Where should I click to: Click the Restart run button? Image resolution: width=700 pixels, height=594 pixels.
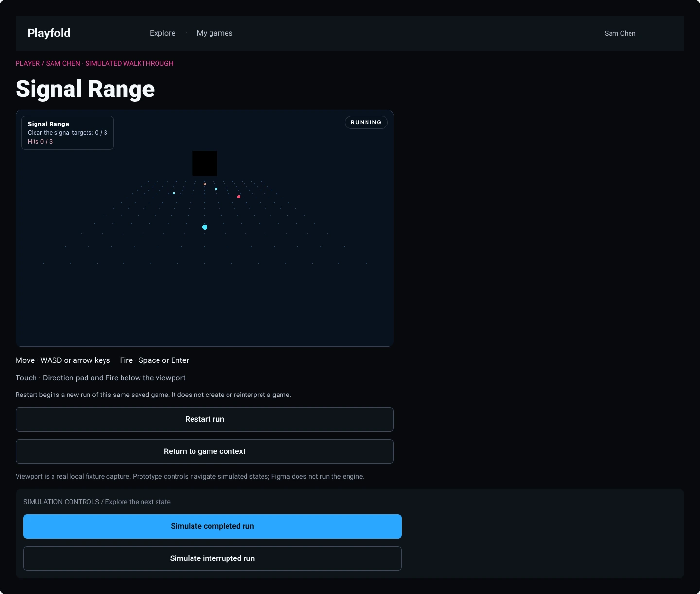(x=205, y=419)
